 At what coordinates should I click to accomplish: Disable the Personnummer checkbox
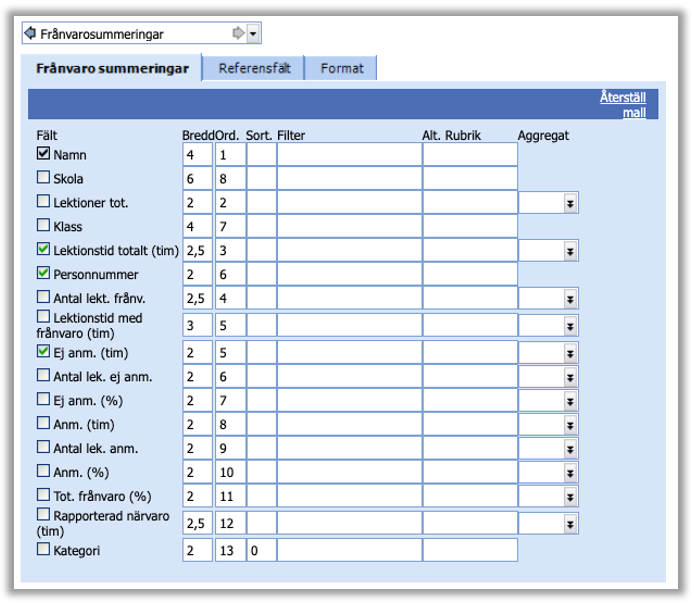point(43,272)
